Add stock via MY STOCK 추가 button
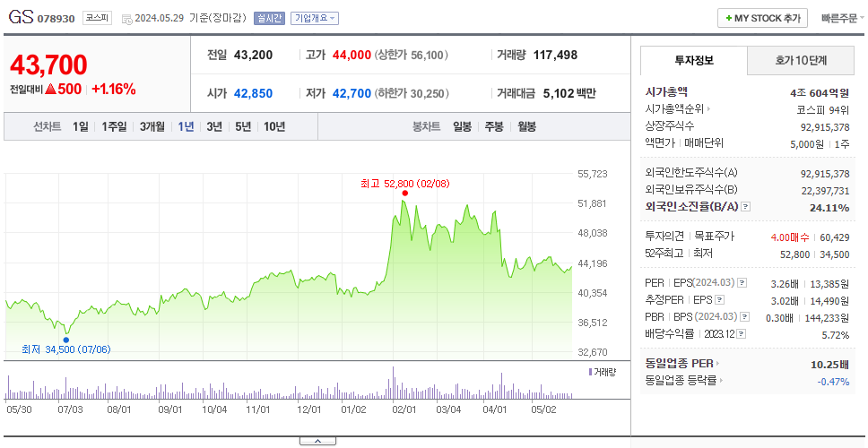This screenshot has height=448, width=868. click(763, 18)
